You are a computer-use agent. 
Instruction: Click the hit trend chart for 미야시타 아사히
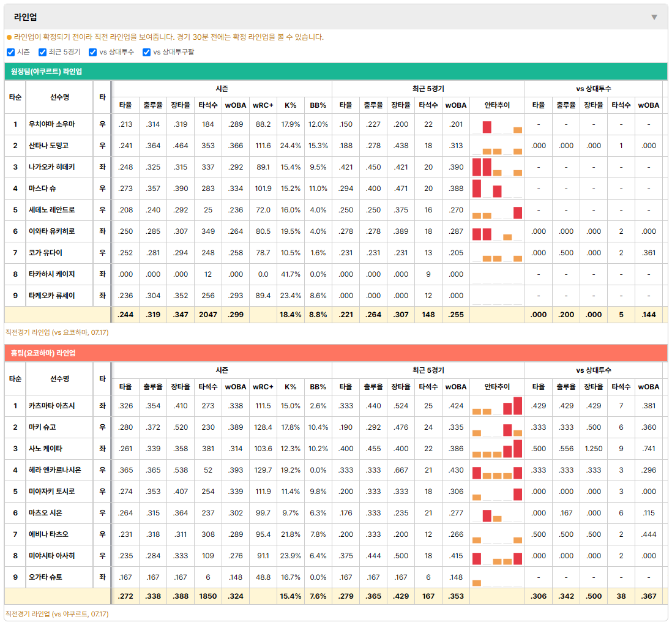tap(497, 556)
